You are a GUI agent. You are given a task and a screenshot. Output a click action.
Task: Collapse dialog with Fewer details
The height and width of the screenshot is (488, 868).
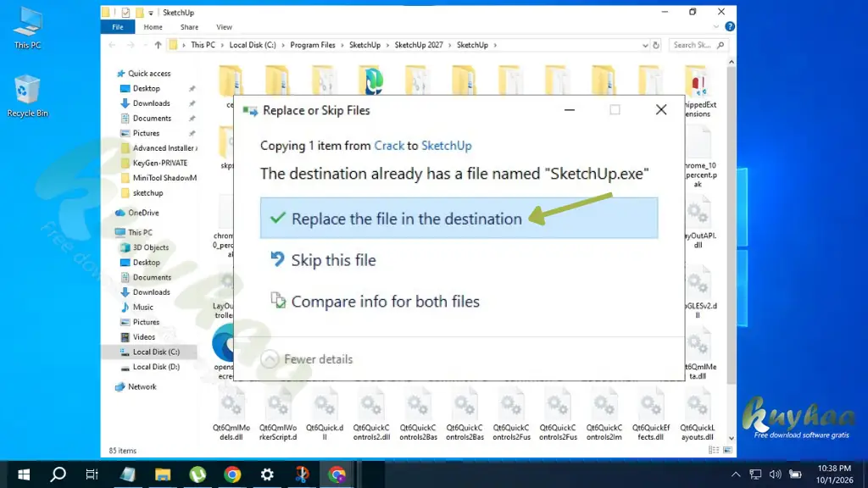coord(307,359)
